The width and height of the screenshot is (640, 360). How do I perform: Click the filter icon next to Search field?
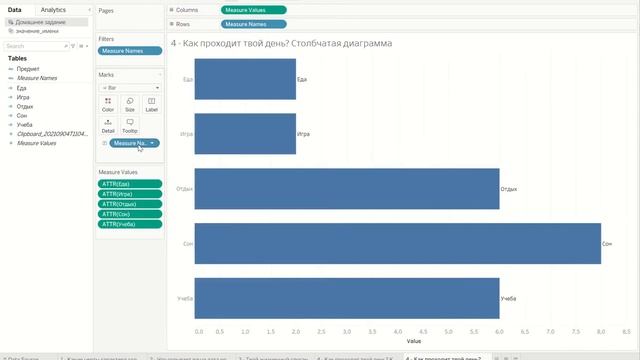[73, 46]
